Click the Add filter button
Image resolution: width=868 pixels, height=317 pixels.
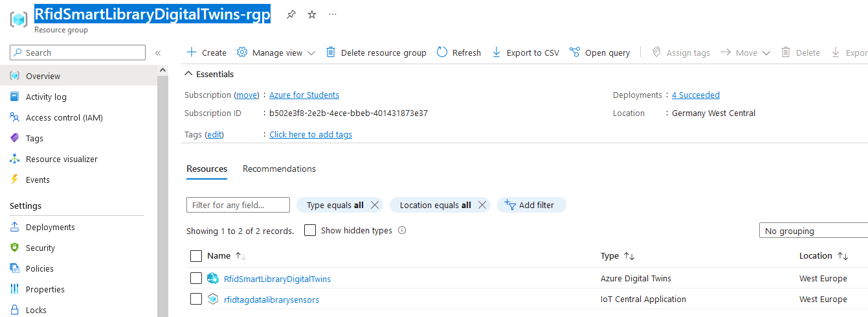click(x=531, y=205)
